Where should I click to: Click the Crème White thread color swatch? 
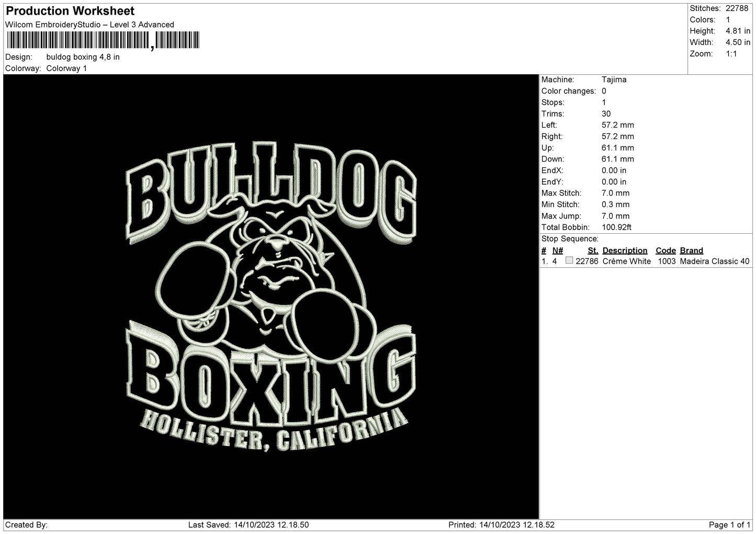pyautogui.click(x=569, y=260)
